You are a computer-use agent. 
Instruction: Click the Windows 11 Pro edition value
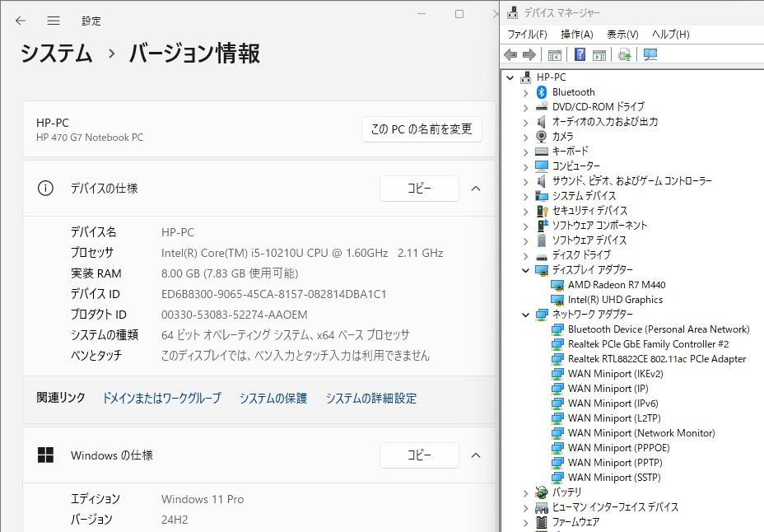(x=203, y=499)
